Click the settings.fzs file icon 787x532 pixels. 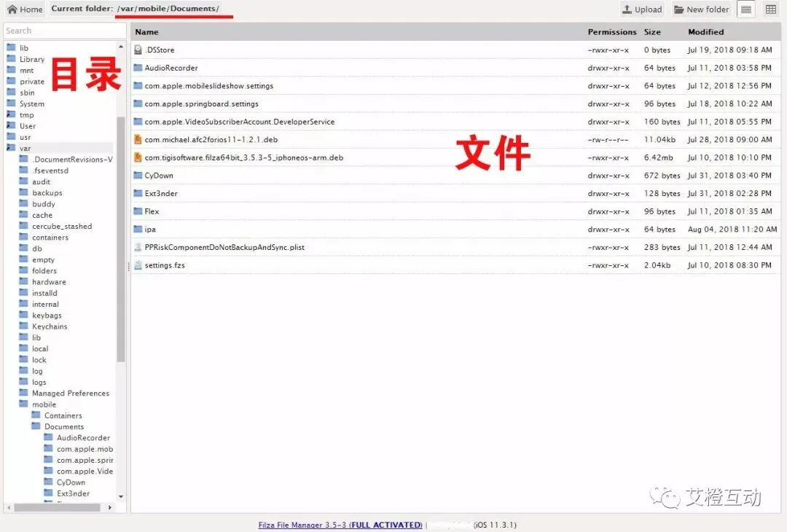pyautogui.click(x=138, y=265)
